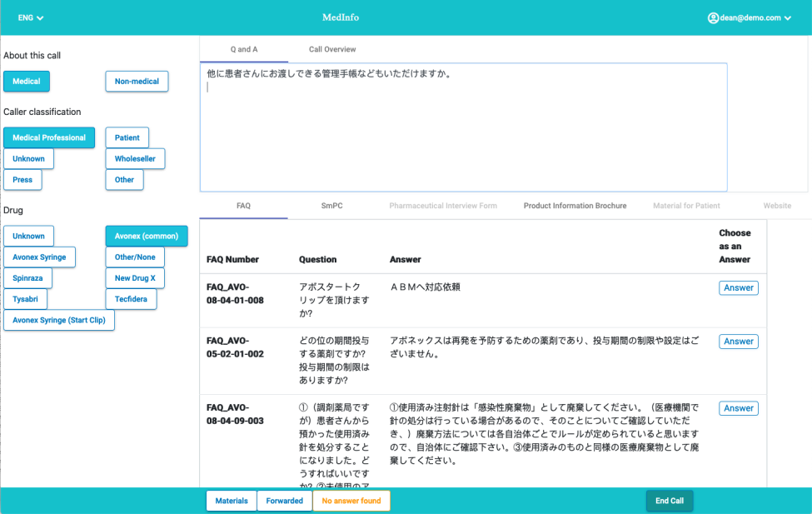Screen dimensions: 812x514
Task: Toggle the Medical call type button
Action: point(27,81)
